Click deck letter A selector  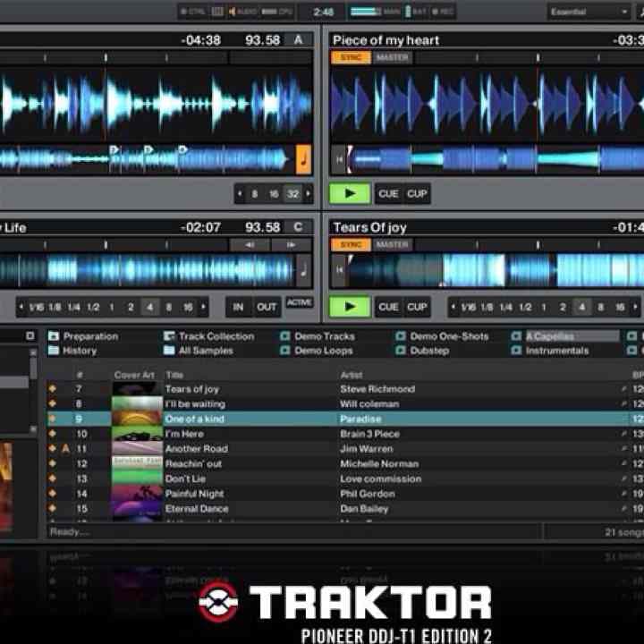coord(298,40)
